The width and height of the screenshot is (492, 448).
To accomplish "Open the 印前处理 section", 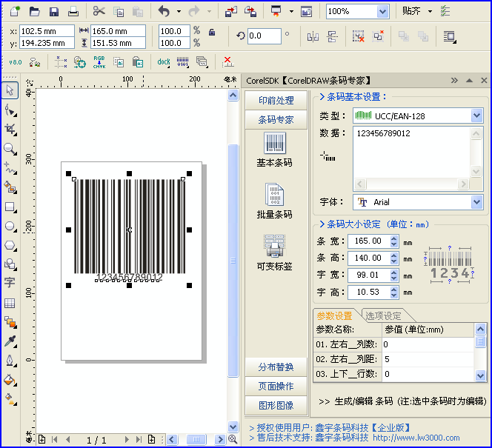I will click(276, 100).
